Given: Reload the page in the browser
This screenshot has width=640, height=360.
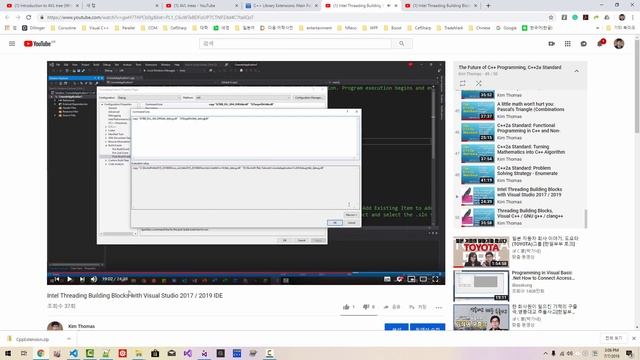Looking at the screenshot, I should coord(29,18).
